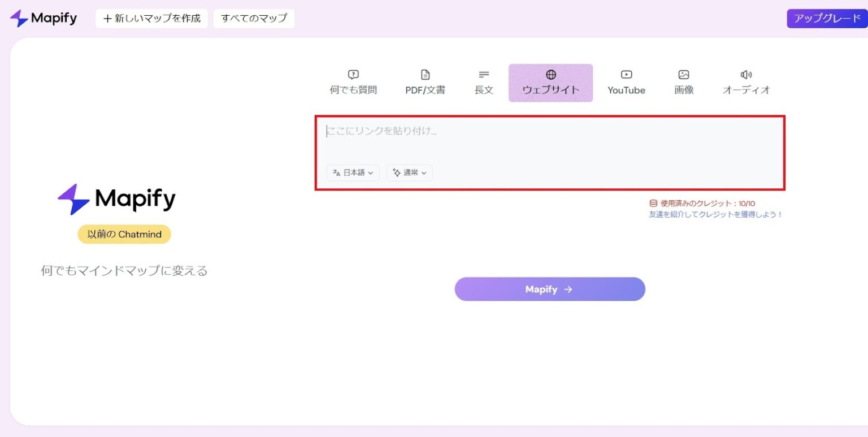Switch to the 画像 tab
The width and height of the screenshot is (868, 437).
684,83
